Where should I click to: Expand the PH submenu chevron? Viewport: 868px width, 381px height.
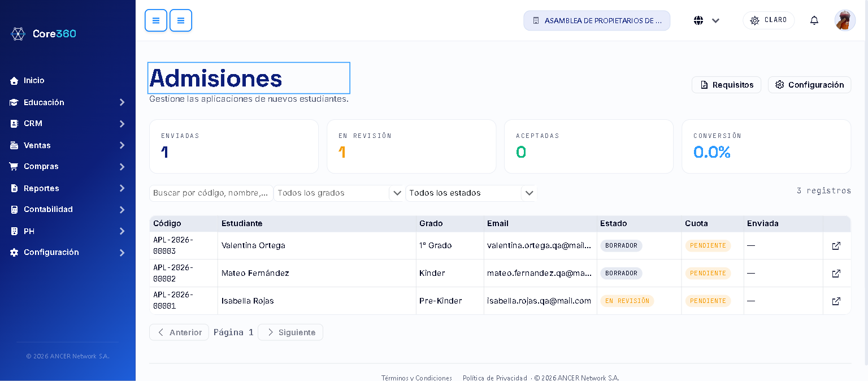pos(122,231)
